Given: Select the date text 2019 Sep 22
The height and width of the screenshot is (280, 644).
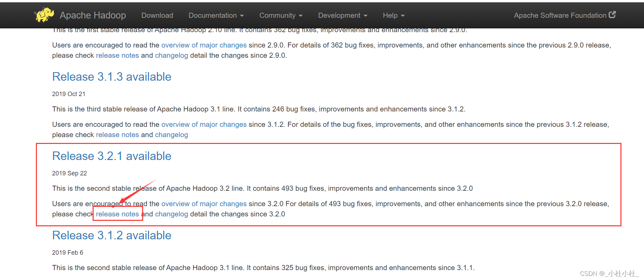Looking at the screenshot, I should pyautogui.click(x=69, y=173).
